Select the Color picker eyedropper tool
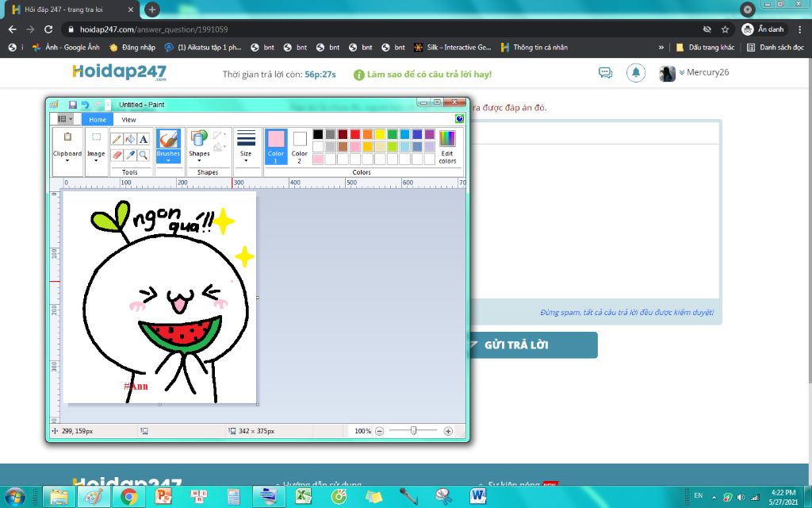This screenshot has width=812, height=508. click(x=130, y=155)
